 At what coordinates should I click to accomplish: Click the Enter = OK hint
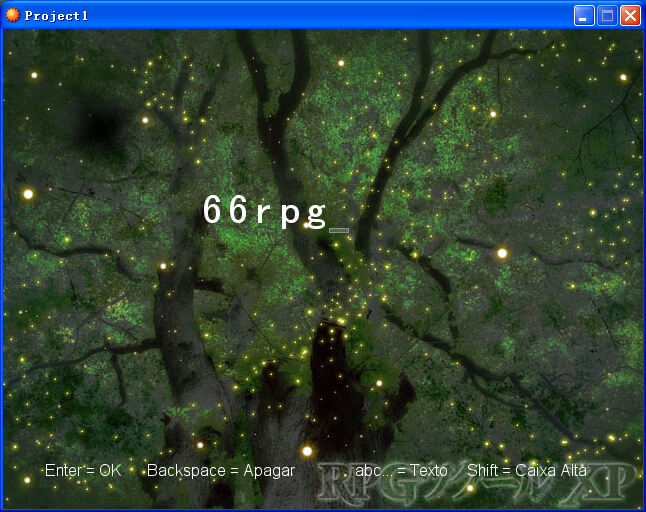[x=83, y=470]
